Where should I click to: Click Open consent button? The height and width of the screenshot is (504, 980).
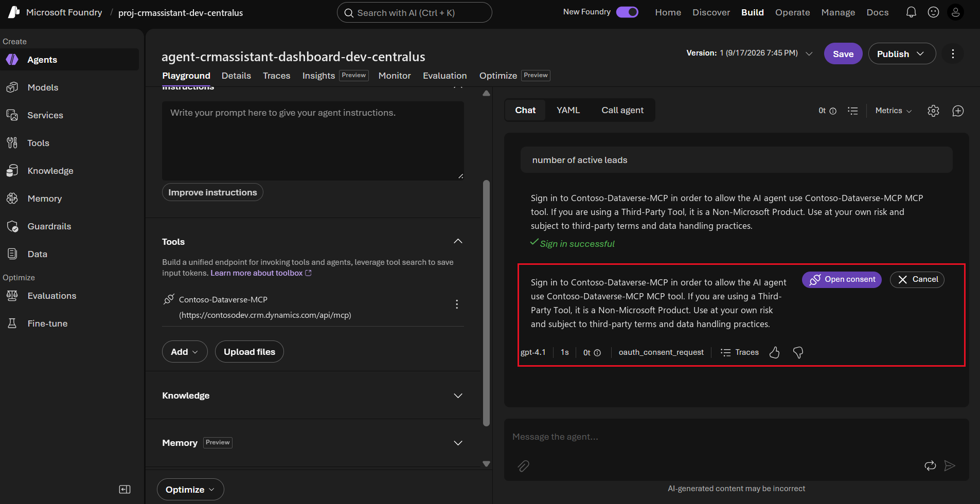pos(842,279)
